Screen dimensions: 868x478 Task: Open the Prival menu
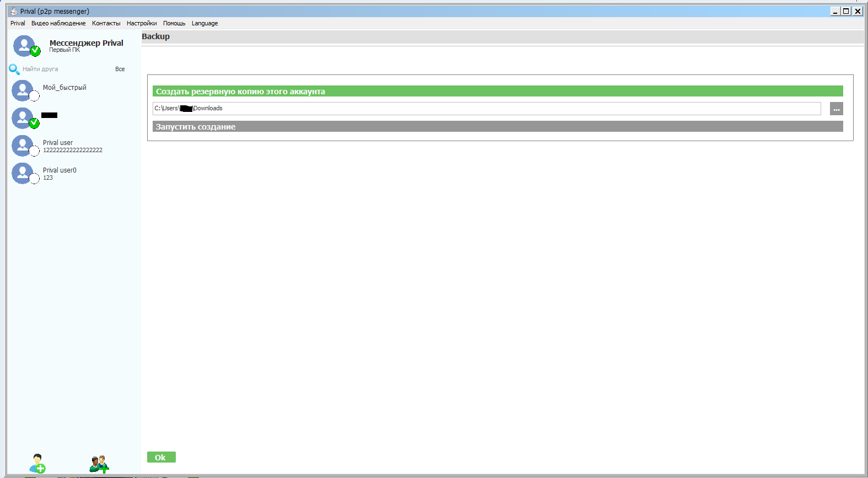pos(18,23)
